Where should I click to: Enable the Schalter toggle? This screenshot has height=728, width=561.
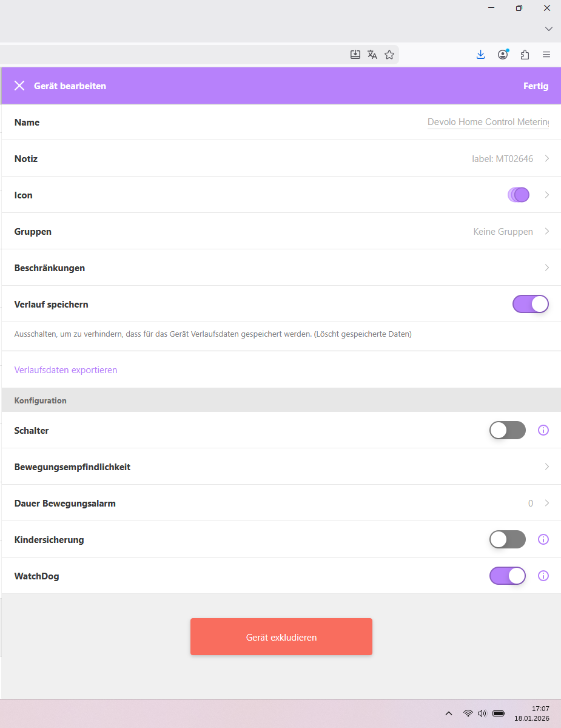coord(508,430)
